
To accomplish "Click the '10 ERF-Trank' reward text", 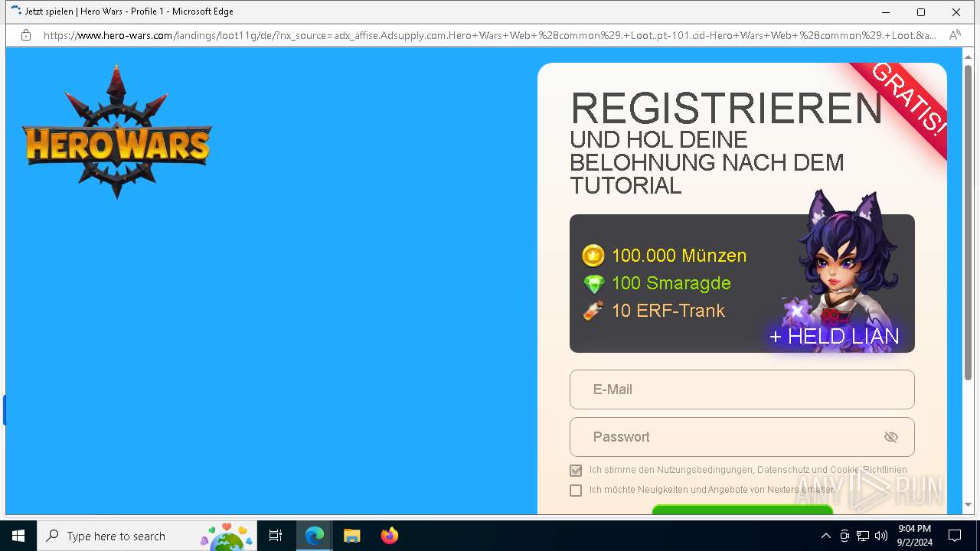I will click(668, 311).
